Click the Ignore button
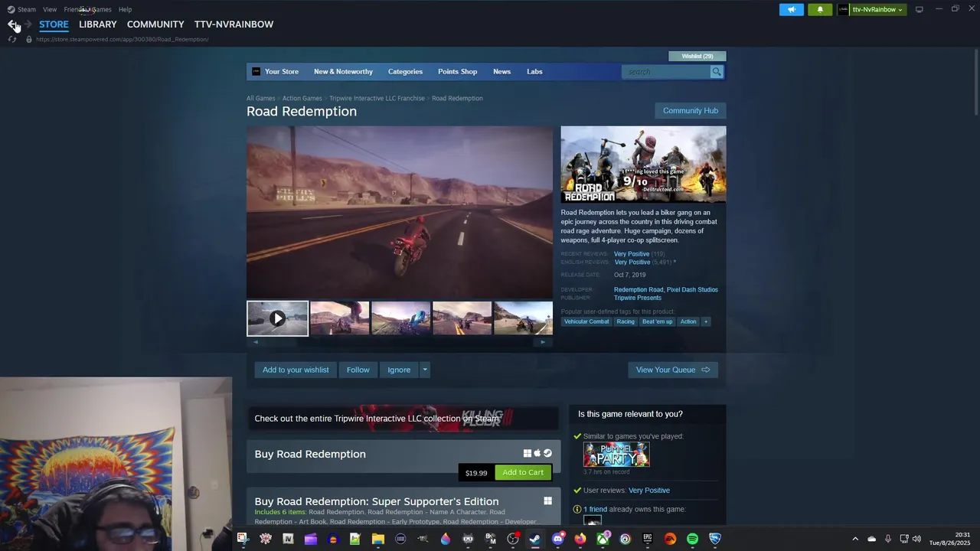 [399, 370]
